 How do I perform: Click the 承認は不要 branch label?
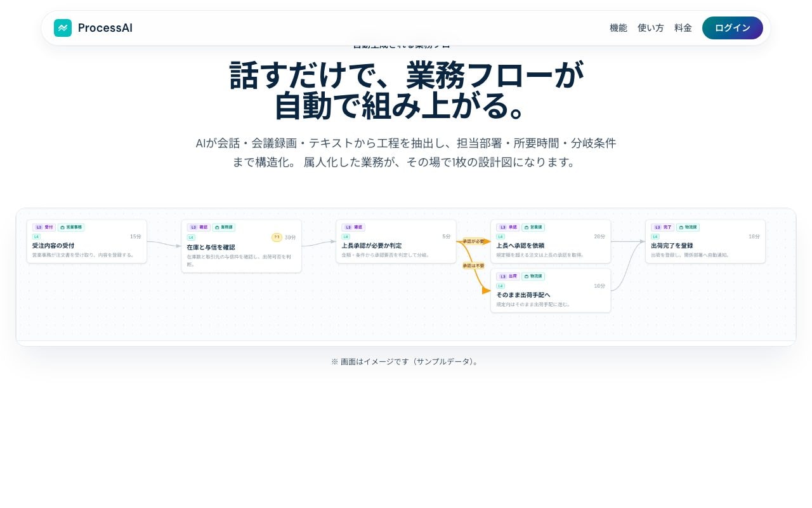[x=473, y=265]
